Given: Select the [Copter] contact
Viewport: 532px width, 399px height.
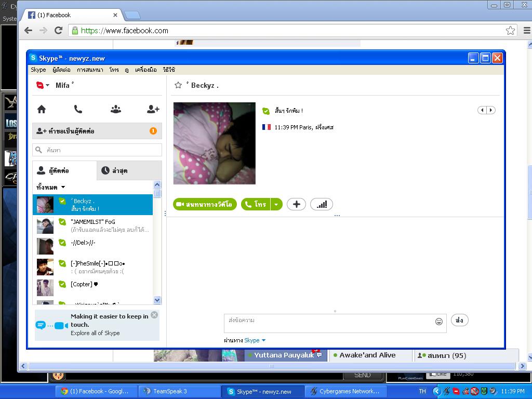Looking at the screenshot, I should (92, 288).
